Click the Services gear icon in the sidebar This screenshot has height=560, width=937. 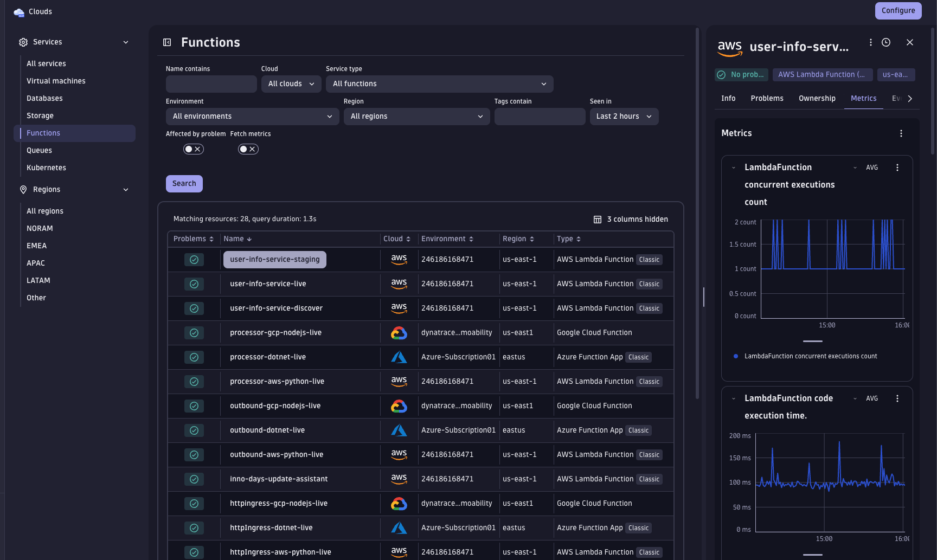tap(23, 42)
